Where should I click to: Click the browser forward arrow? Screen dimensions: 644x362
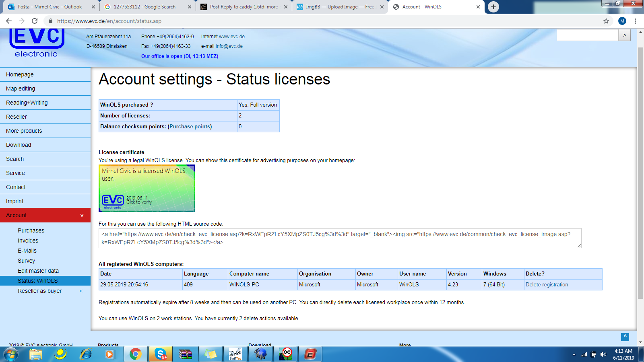(22, 21)
